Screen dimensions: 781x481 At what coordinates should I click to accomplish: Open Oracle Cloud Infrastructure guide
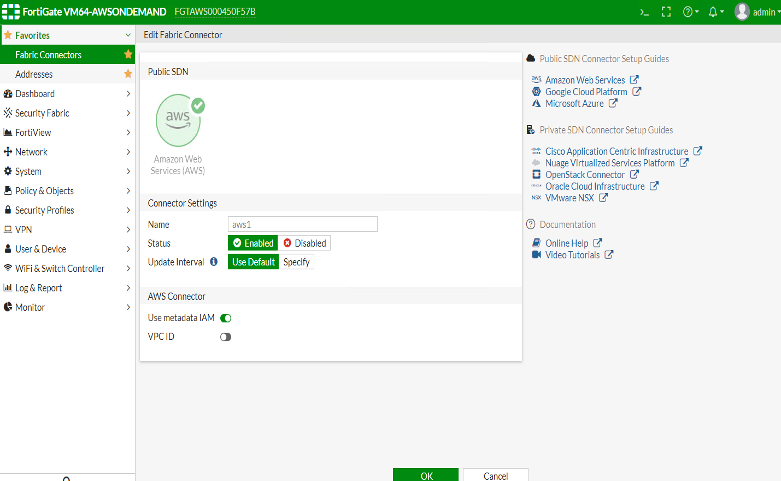pos(595,186)
